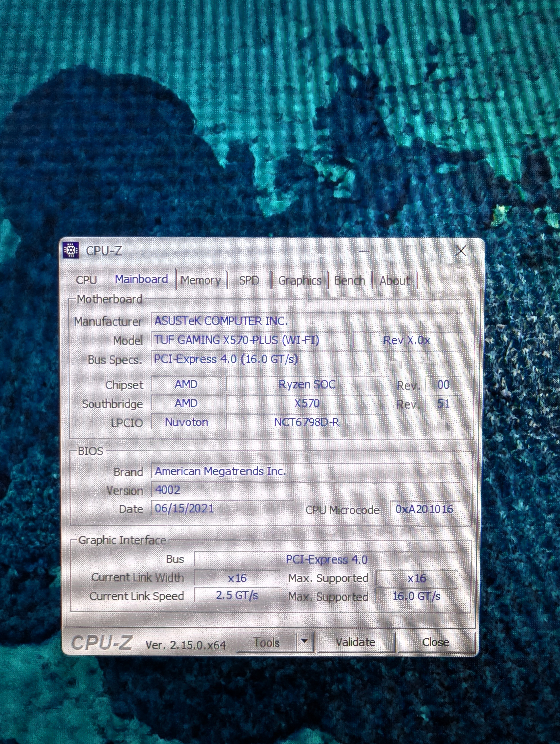This screenshot has width=560, height=744.
Task: Go to the Bench tab
Action: (350, 280)
